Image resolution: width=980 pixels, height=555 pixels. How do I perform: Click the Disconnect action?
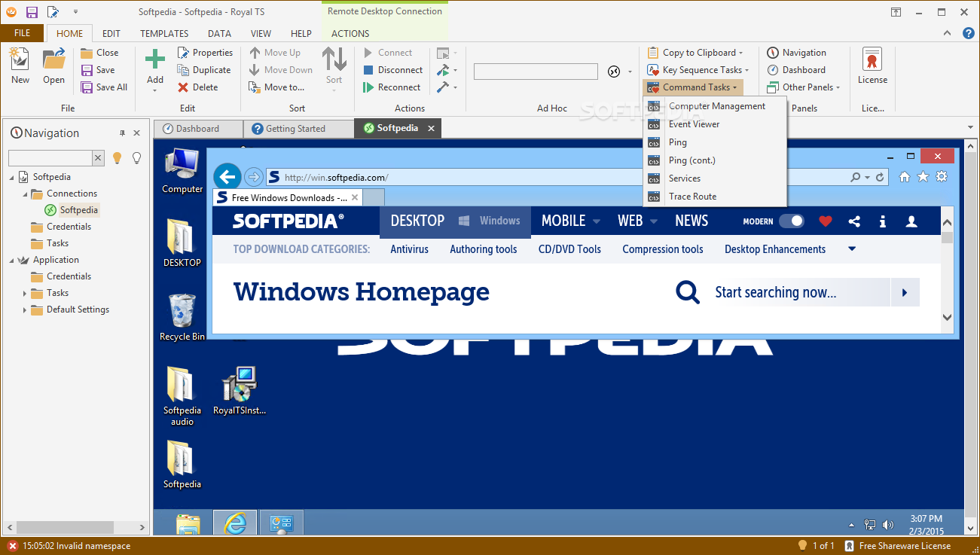click(392, 70)
